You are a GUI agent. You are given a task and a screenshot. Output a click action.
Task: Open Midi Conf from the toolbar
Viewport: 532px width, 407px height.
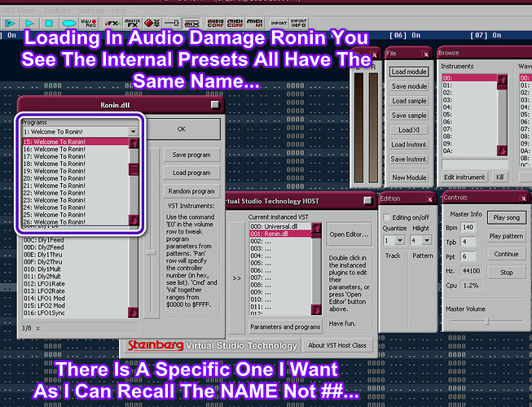pyautogui.click(x=235, y=23)
